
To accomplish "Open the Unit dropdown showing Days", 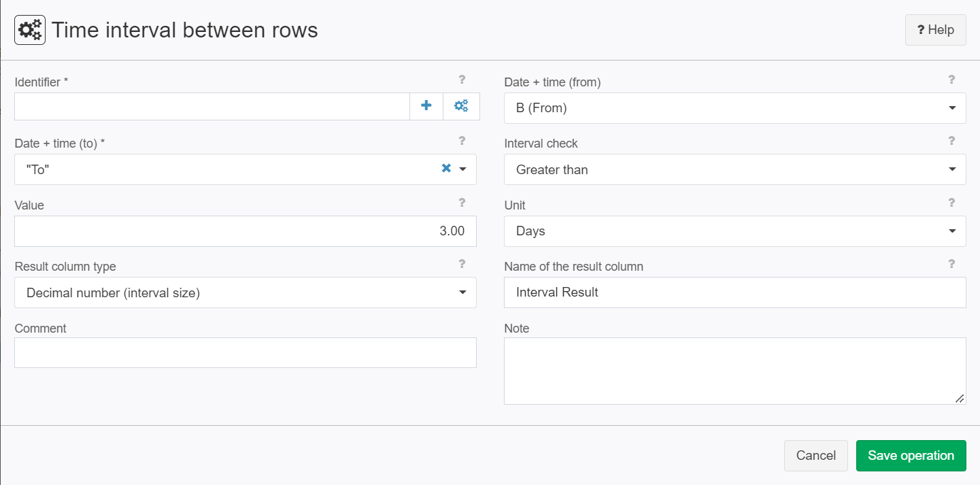I will click(x=734, y=231).
